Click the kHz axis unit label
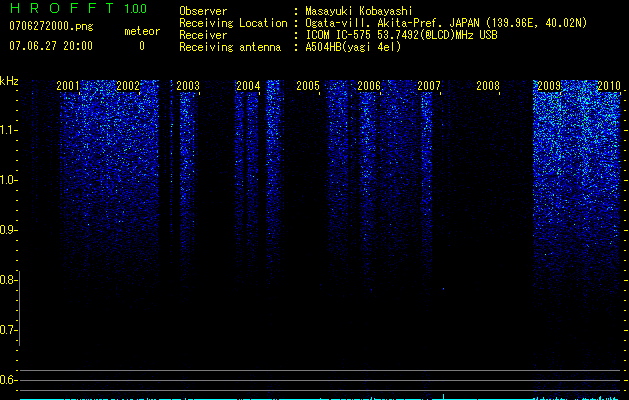629x400 pixels. tap(9, 81)
